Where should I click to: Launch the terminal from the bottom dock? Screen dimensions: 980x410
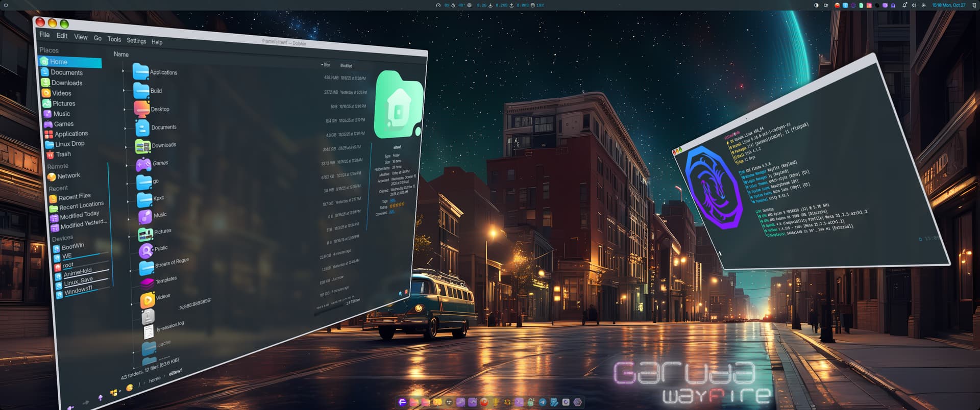519,402
